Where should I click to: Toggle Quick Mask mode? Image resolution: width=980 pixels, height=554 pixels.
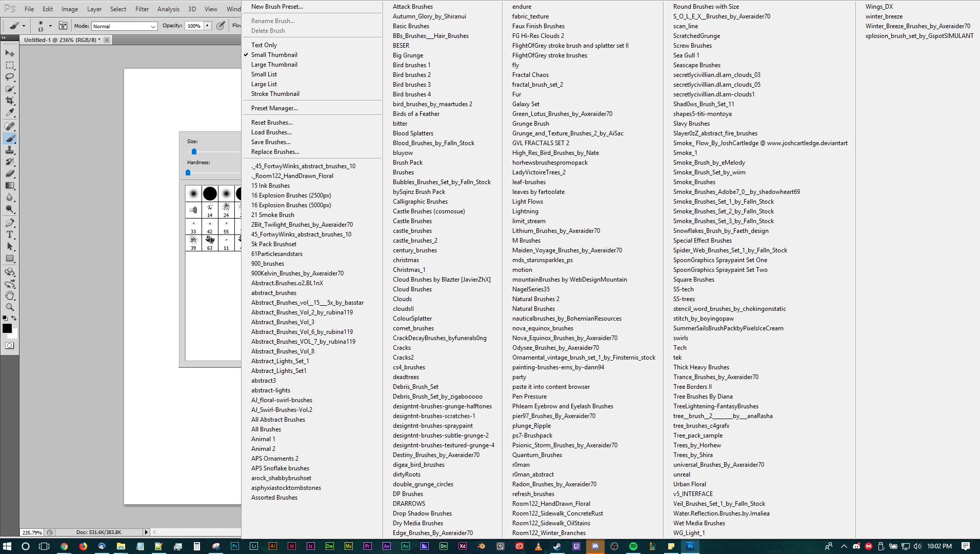[x=10, y=346]
